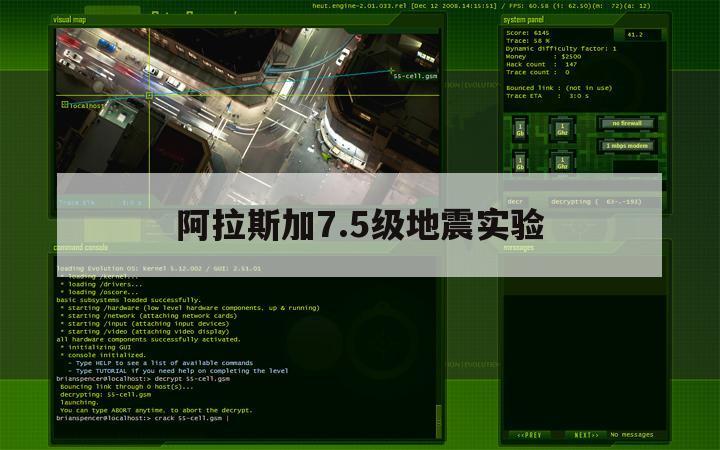Click the crosshair target marker on the map
This screenshot has height=450, width=720.
tap(149, 96)
